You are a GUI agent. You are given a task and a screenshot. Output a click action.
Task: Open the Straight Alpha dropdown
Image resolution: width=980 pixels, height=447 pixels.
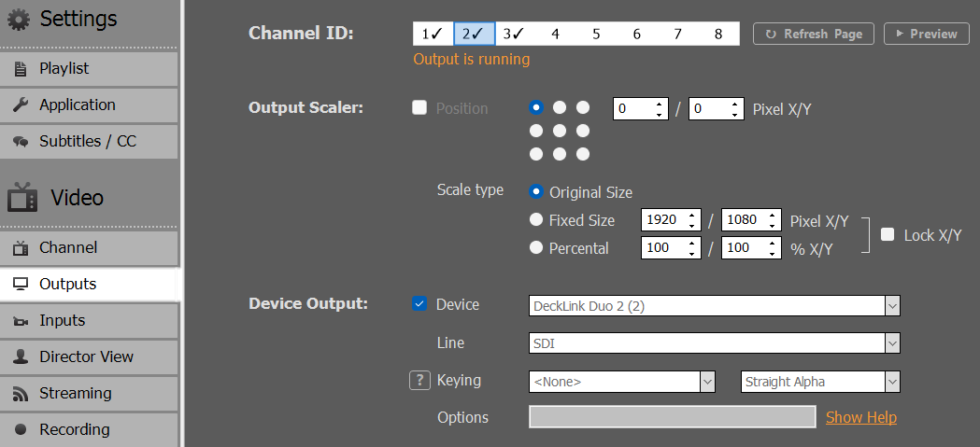(x=820, y=382)
